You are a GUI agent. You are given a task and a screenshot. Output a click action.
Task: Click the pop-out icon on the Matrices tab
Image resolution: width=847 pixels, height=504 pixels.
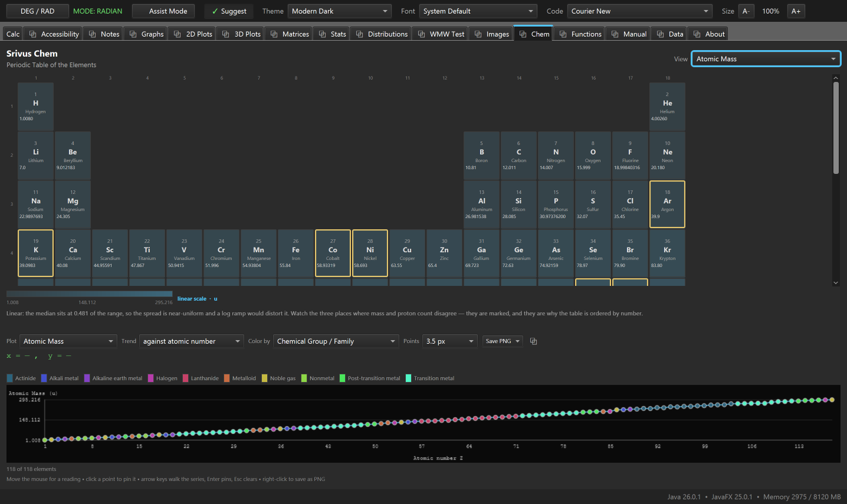click(x=274, y=34)
